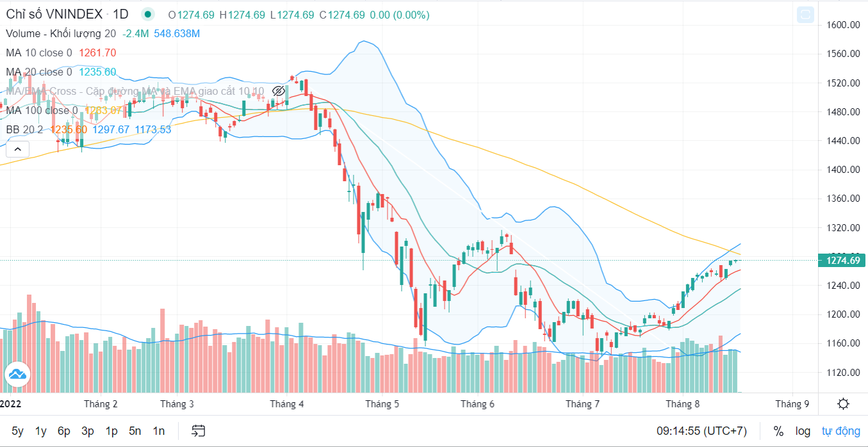Click the fullscreen icon at top right
This screenshot has height=447, width=868.
pyautogui.click(x=805, y=15)
